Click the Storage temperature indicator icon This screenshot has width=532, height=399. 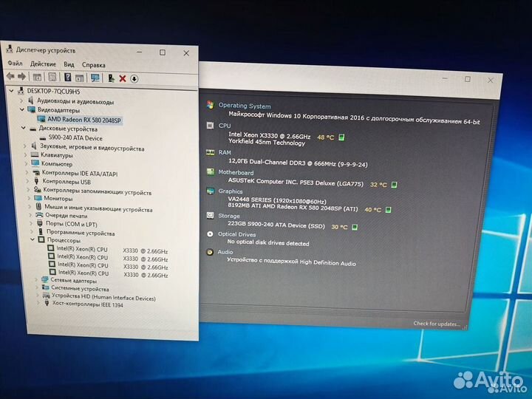click(x=355, y=228)
